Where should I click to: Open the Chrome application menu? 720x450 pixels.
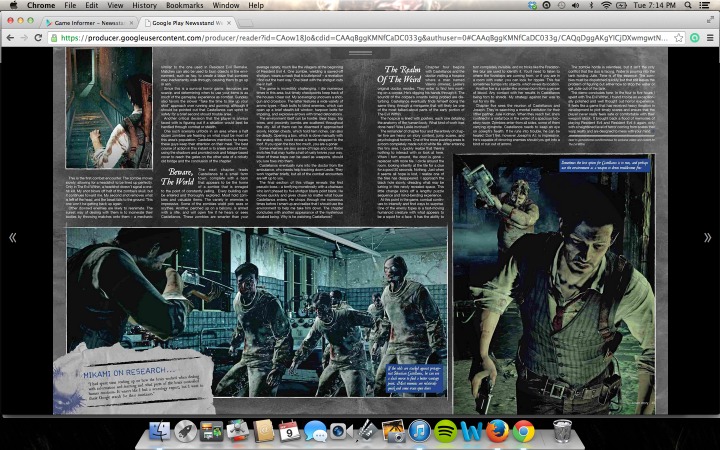[41, 5]
